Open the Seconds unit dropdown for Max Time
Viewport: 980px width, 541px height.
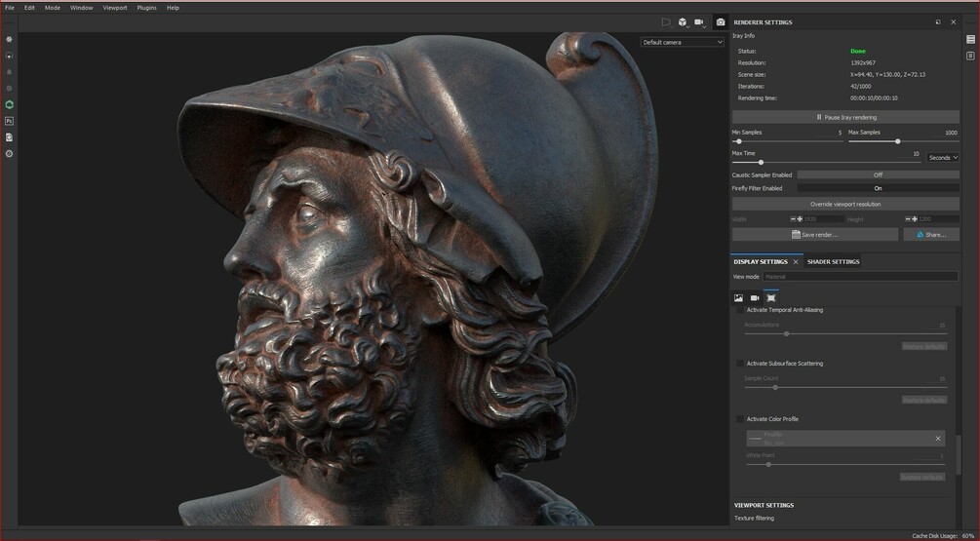(x=943, y=158)
